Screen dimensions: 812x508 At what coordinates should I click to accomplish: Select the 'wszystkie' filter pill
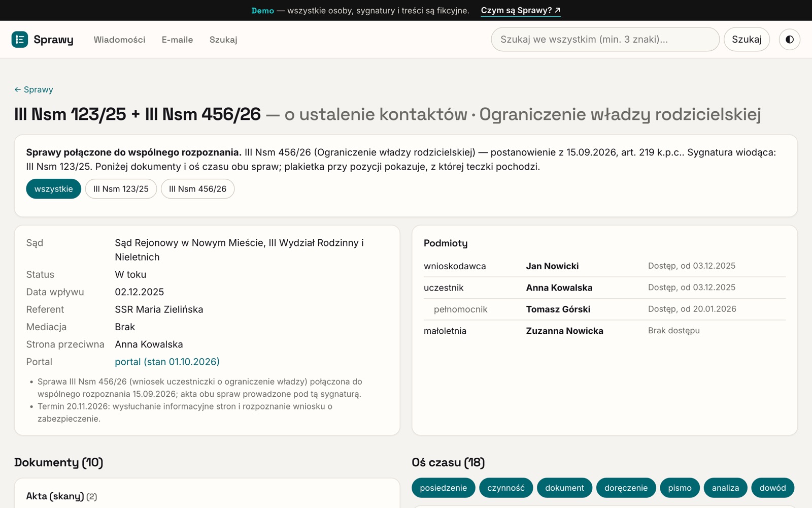[x=54, y=189]
